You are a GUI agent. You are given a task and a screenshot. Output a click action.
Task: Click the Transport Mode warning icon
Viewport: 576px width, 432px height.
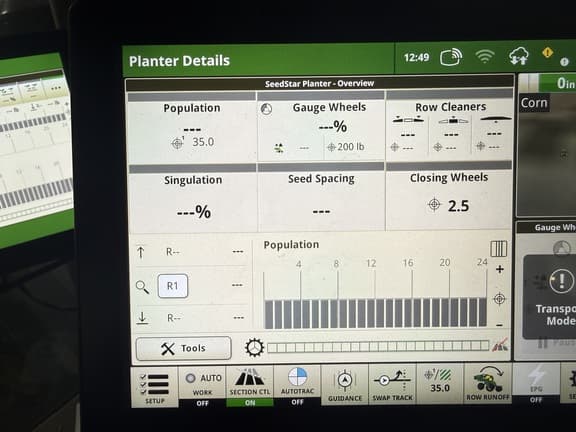[x=561, y=281]
